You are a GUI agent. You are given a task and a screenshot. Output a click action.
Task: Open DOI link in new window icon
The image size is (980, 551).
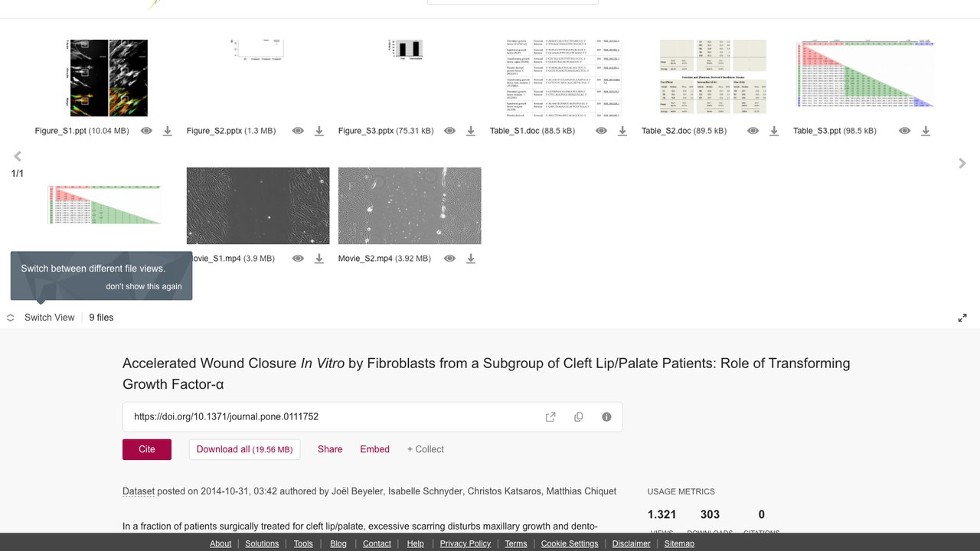(x=550, y=417)
